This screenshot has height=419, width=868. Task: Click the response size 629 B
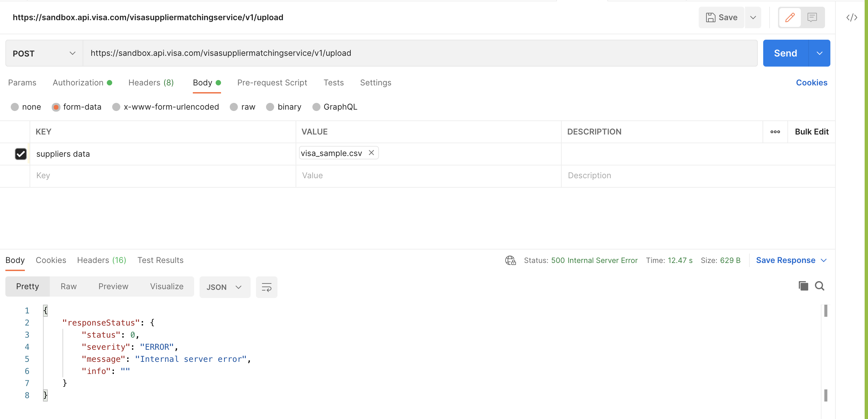tap(730, 260)
